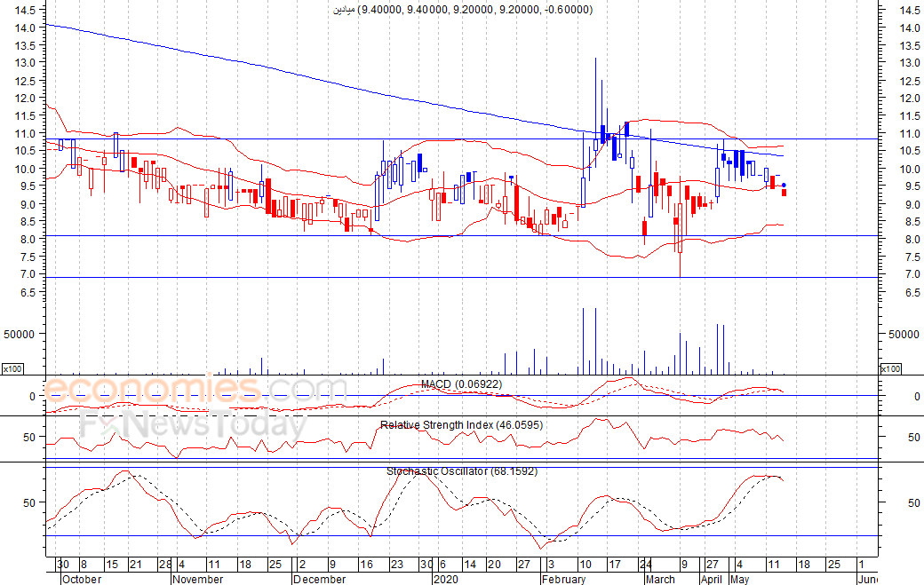924x585 pixels.
Task: Click the October month label on time axis
Action: tap(82, 579)
